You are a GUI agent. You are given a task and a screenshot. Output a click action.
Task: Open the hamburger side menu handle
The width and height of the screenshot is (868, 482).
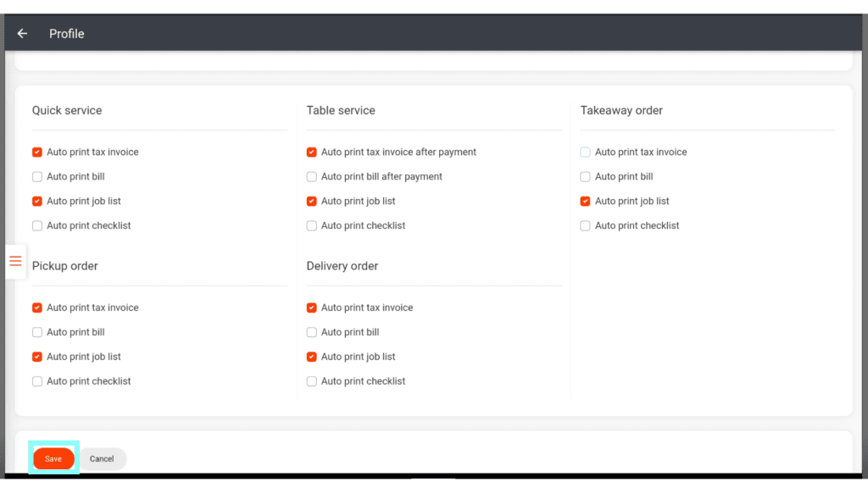click(x=15, y=261)
